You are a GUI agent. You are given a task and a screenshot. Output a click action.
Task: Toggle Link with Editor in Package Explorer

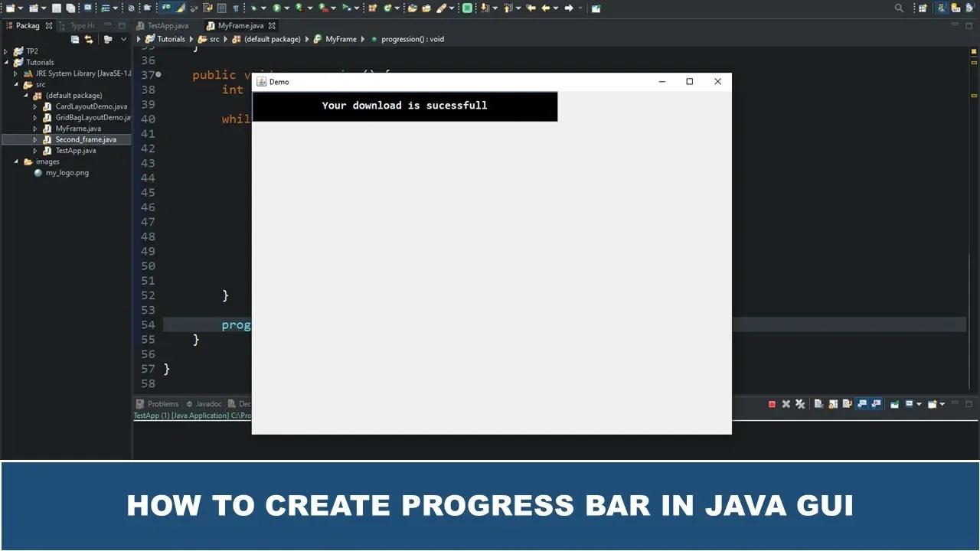89,40
